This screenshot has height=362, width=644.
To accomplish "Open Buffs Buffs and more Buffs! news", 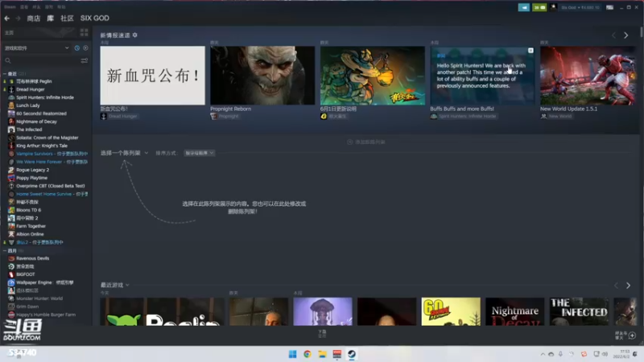I will tap(482, 76).
